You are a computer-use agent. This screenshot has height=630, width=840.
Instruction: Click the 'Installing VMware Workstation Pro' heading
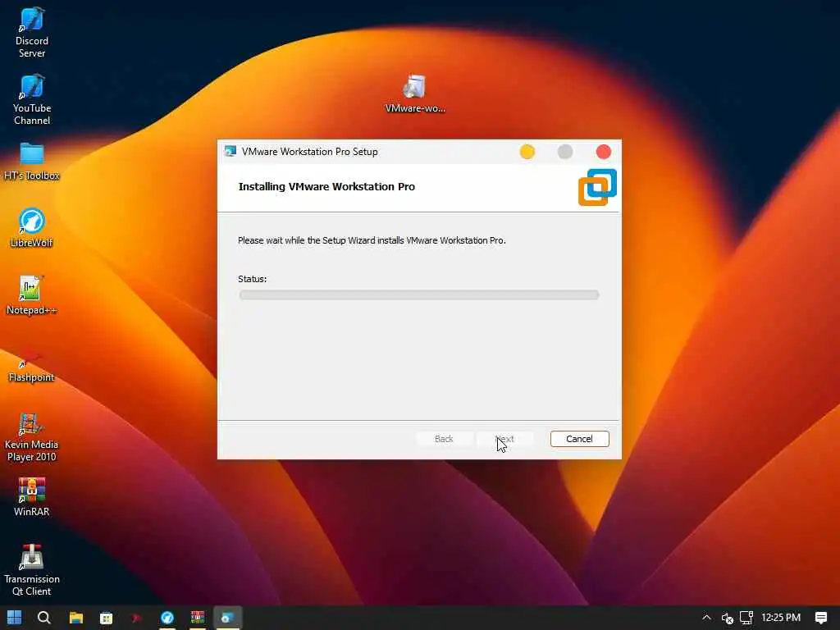326,186
